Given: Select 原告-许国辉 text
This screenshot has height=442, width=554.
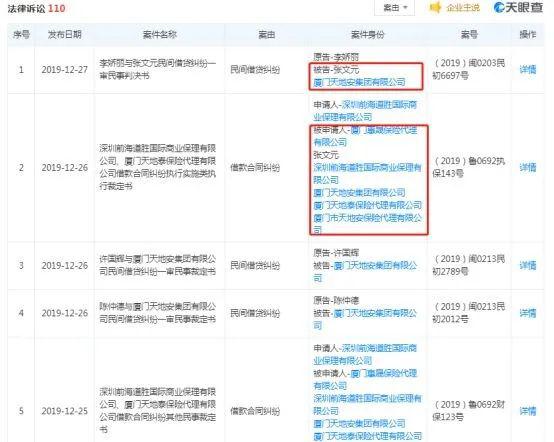Looking at the screenshot, I should 336,253.
